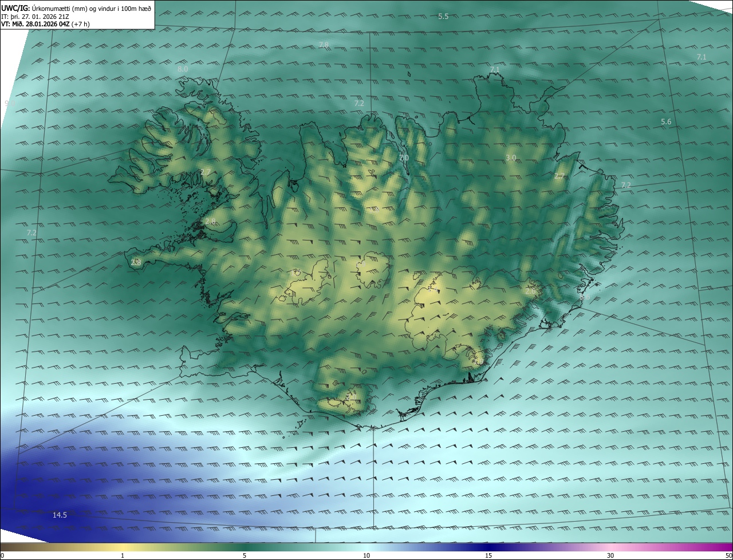Click the colour scale tick label 15
The image size is (733, 560).
488,556
